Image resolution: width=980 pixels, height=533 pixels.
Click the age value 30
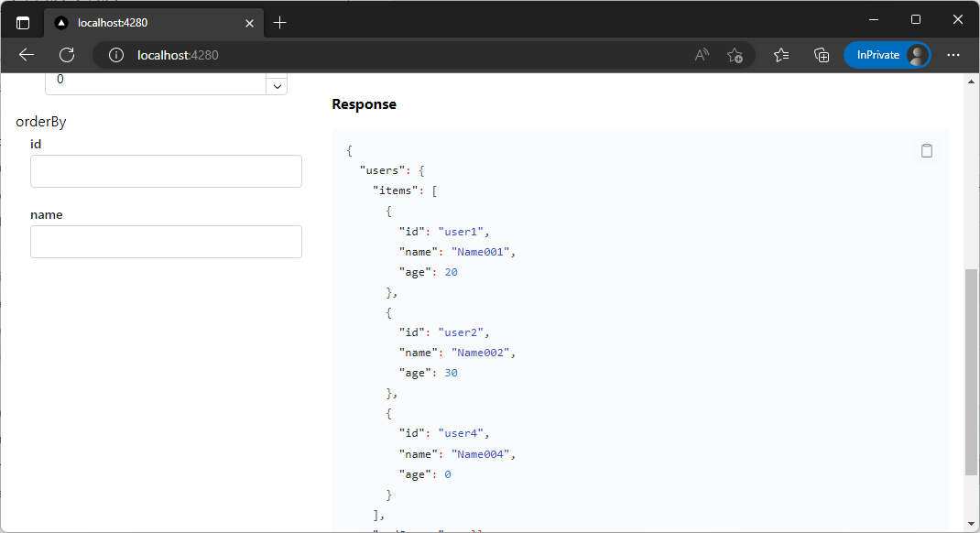coord(452,373)
